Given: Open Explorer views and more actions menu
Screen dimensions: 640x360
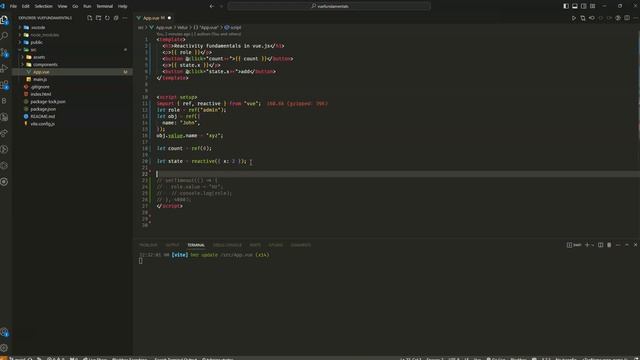Looking at the screenshot, I should [x=125, y=18].
